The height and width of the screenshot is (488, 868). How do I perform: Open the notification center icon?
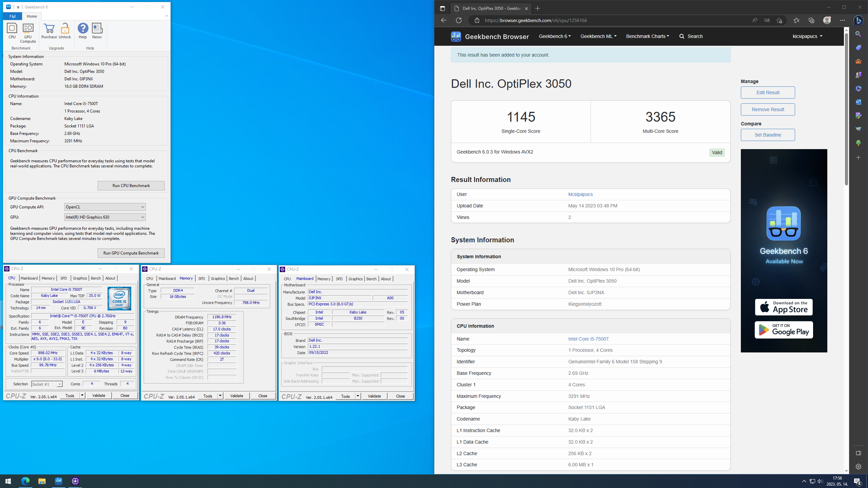point(857,481)
